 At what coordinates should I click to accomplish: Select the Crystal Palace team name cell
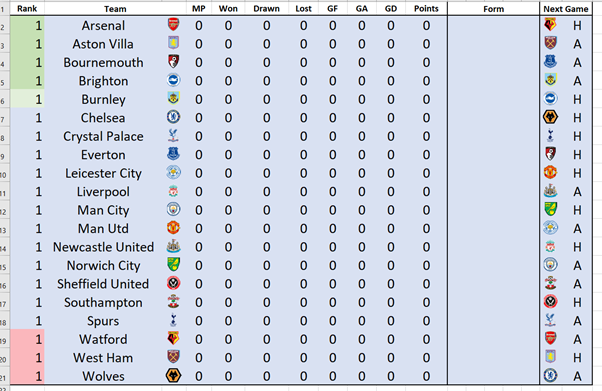(103, 136)
